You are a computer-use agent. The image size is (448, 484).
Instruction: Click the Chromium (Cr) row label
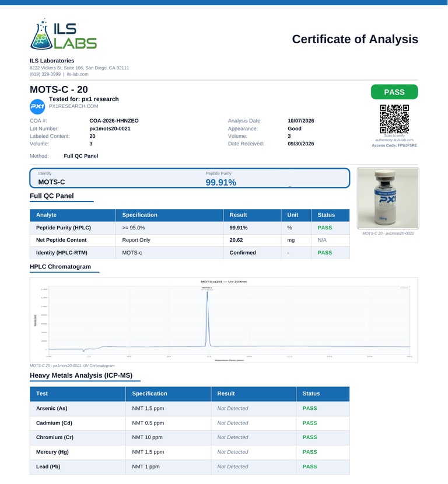pyautogui.click(x=55, y=438)
